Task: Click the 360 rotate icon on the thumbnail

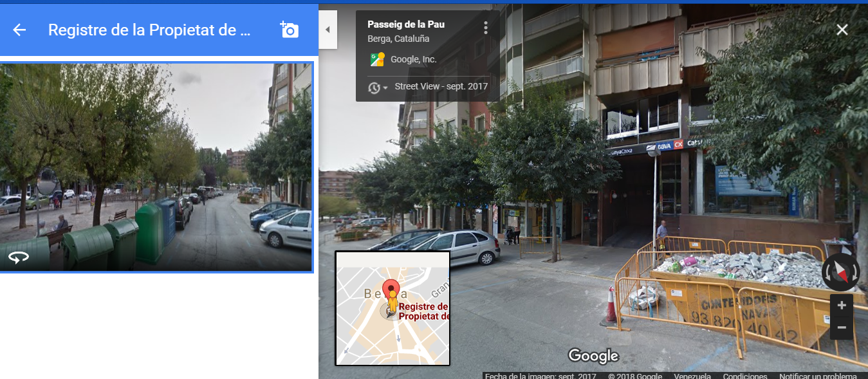Action: (x=18, y=257)
